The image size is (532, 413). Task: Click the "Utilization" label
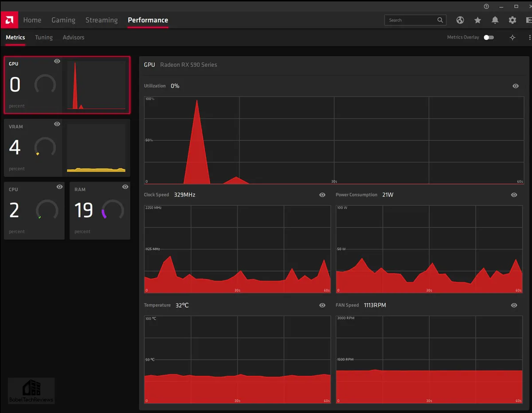click(155, 86)
